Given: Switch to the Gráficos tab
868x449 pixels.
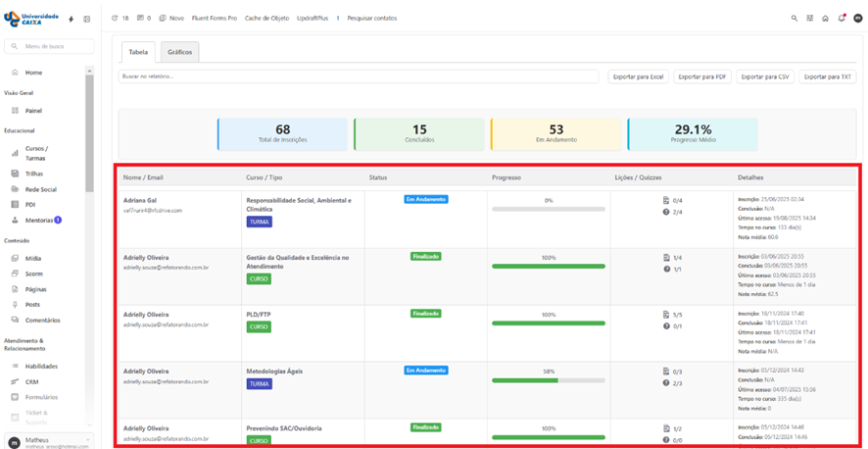Looking at the screenshot, I should pos(179,52).
